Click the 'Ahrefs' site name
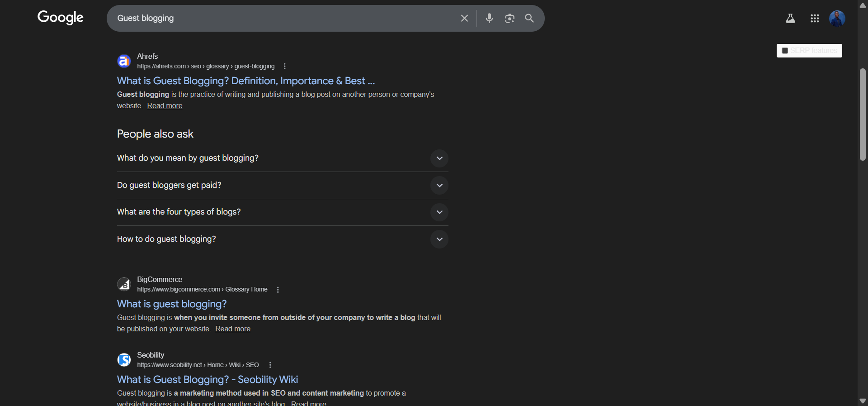The height and width of the screenshot is (406, 868). [147, 56]
